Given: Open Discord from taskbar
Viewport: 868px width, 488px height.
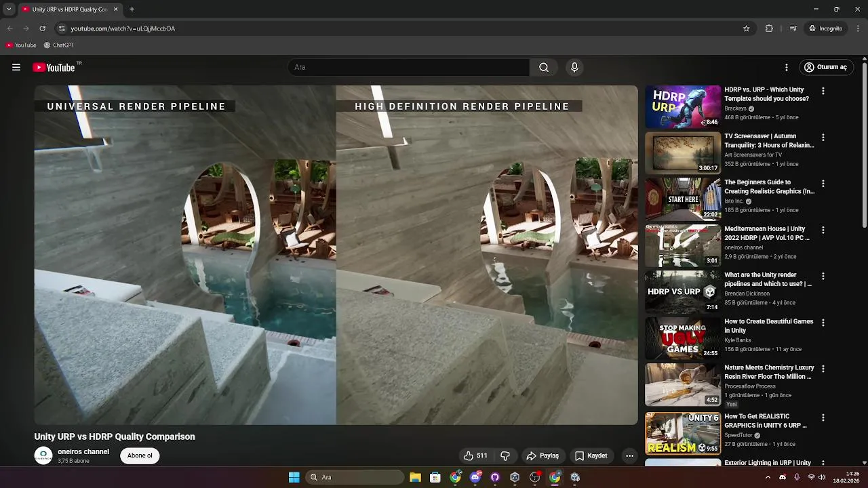Looking at the screenshot, I should [x=475, y=477].
